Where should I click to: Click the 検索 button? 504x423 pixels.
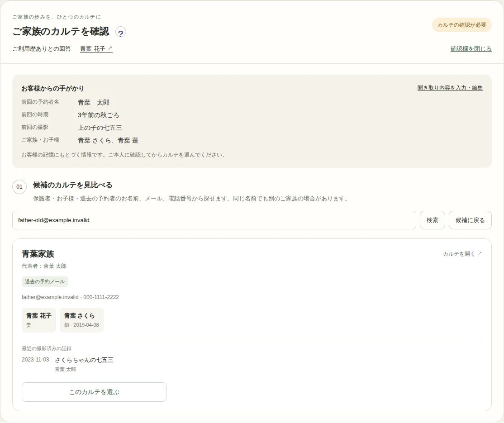pyautogui.click(x=433, y=220)
